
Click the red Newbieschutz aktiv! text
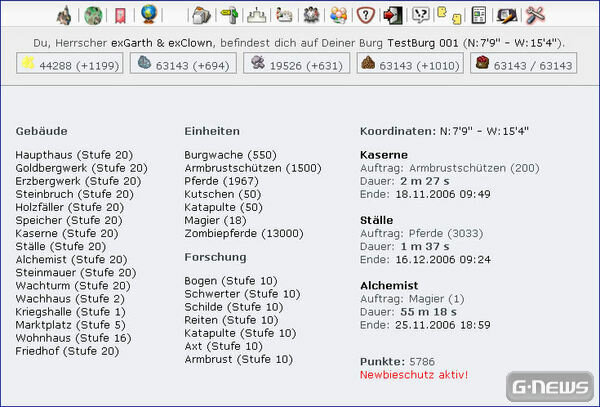(x=413, y=375)
